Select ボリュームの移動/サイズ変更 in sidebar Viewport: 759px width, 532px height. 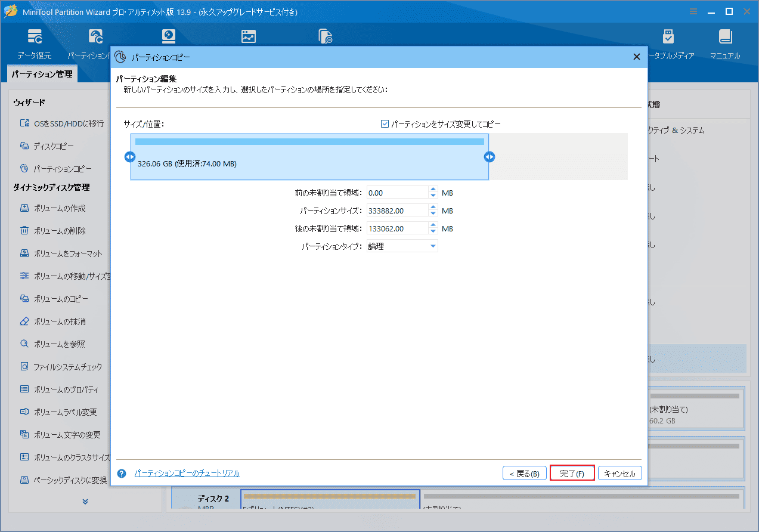64,276
